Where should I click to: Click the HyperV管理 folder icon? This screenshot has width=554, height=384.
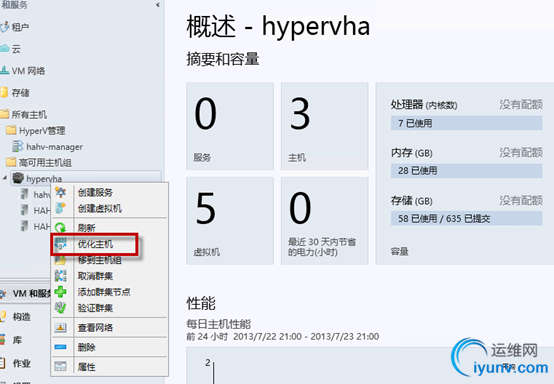tap(11, 130)
